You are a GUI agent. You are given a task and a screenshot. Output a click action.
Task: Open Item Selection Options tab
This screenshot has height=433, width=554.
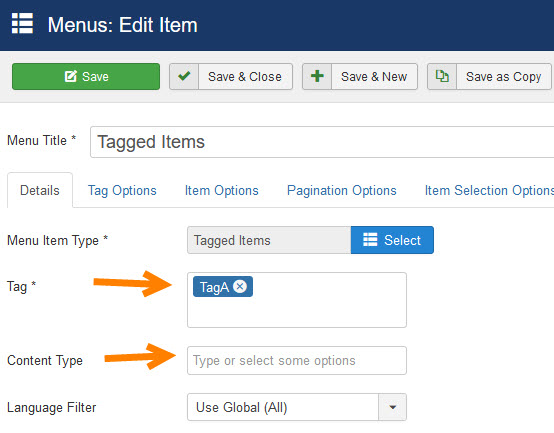point(489,190)
